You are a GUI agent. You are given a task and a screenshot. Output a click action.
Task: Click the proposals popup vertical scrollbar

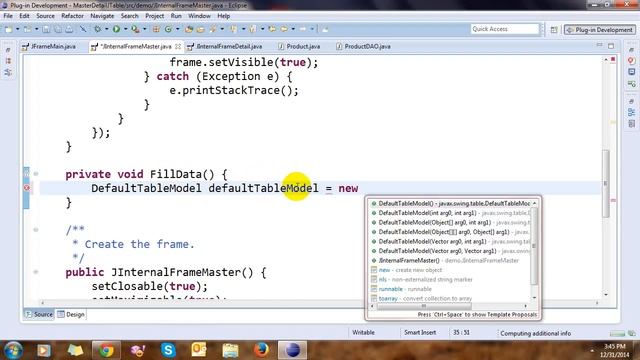(534, 246)
